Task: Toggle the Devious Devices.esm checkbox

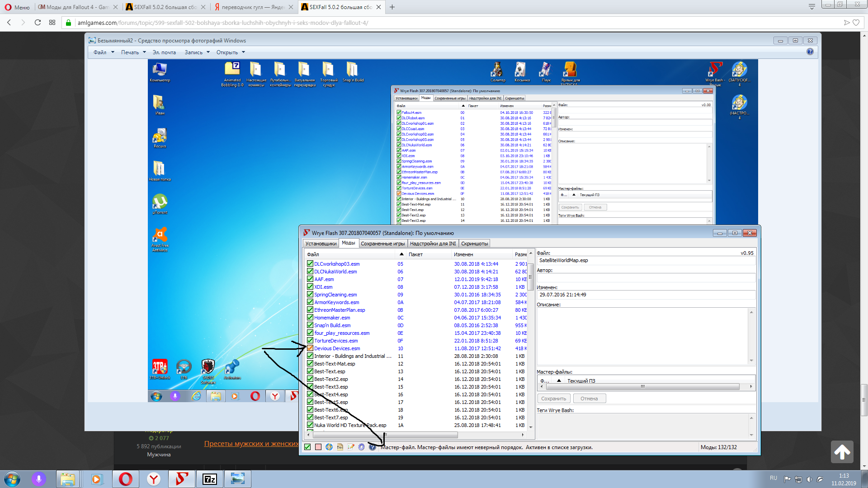Action: point(310,348)
